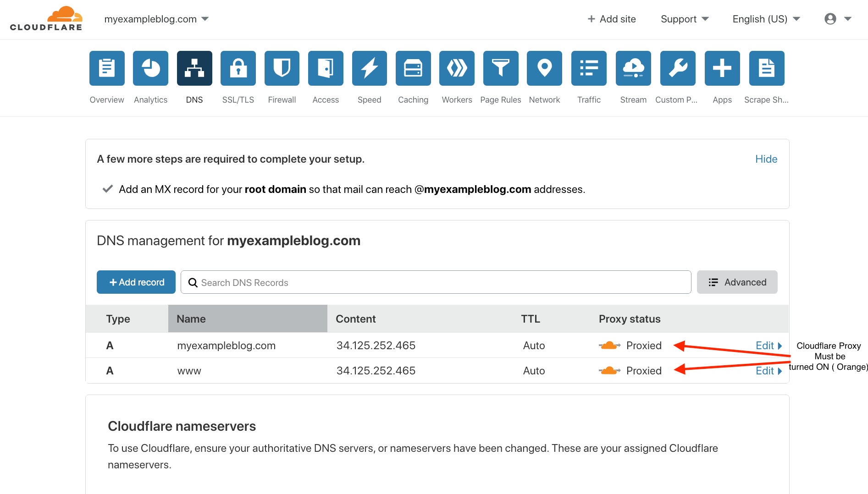Open the Apps plus icon

(x=722, y=68)
